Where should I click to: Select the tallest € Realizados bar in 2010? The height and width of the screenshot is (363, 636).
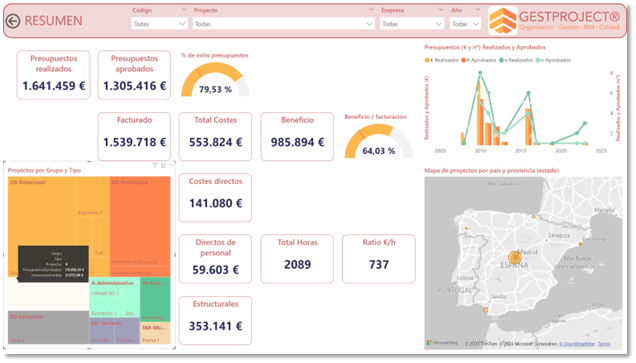coord(479,113)
